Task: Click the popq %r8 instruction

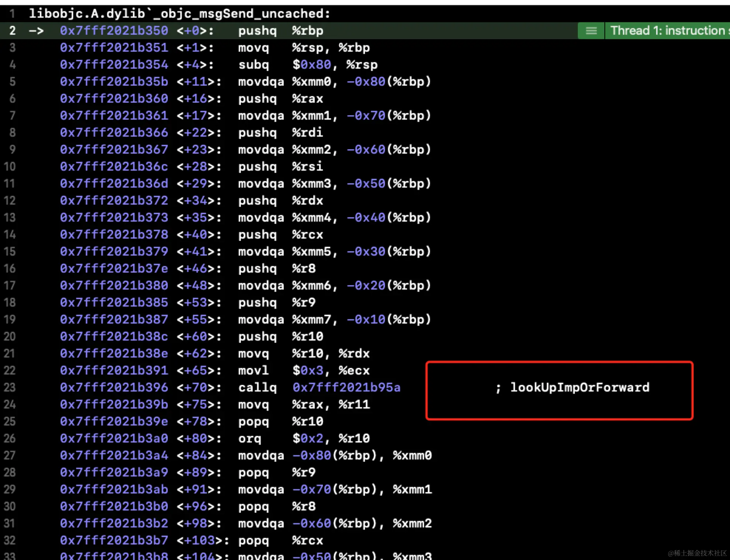Action: 277,506
